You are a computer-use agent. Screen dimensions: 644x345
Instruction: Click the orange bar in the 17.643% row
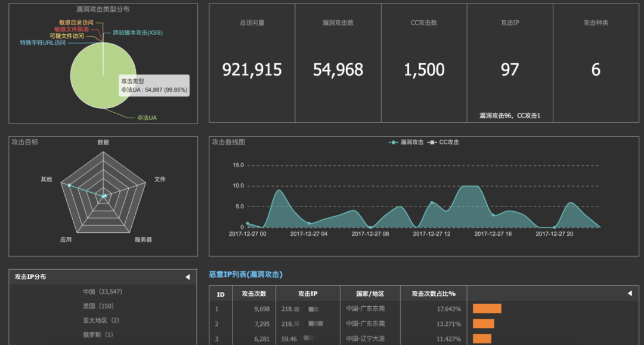487,309
